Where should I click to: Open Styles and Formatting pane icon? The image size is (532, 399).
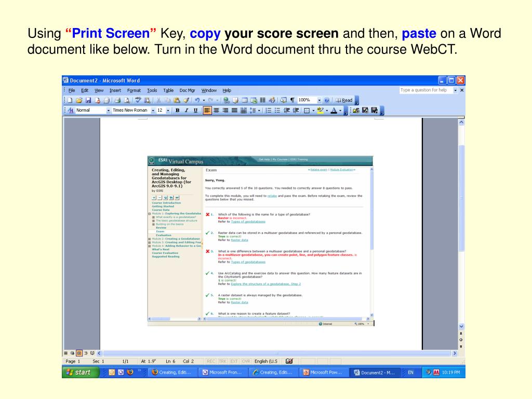click(71, 110)
